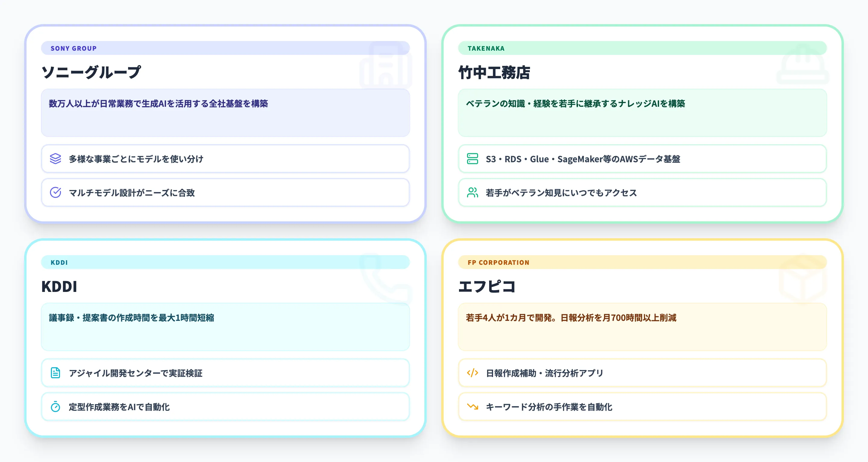Click the アジャイル開発センターで実証検証 row

tap(225, 373)
